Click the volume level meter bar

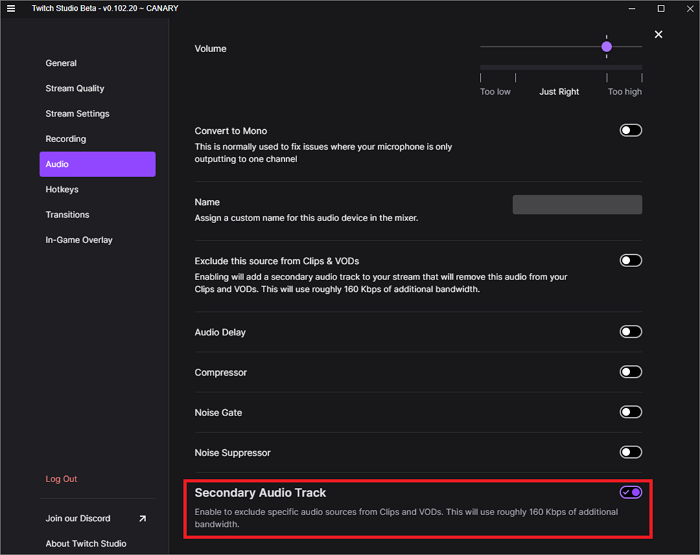tap(561, 67)
